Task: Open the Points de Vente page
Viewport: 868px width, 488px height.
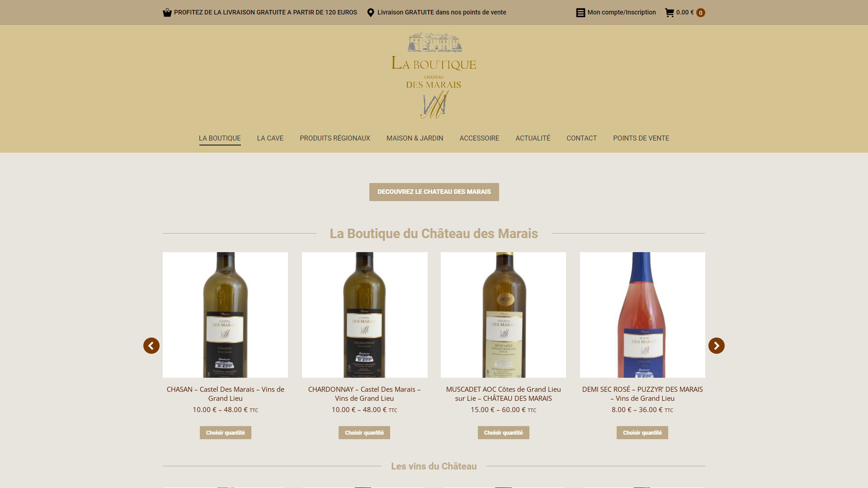Action: (641, 138)
